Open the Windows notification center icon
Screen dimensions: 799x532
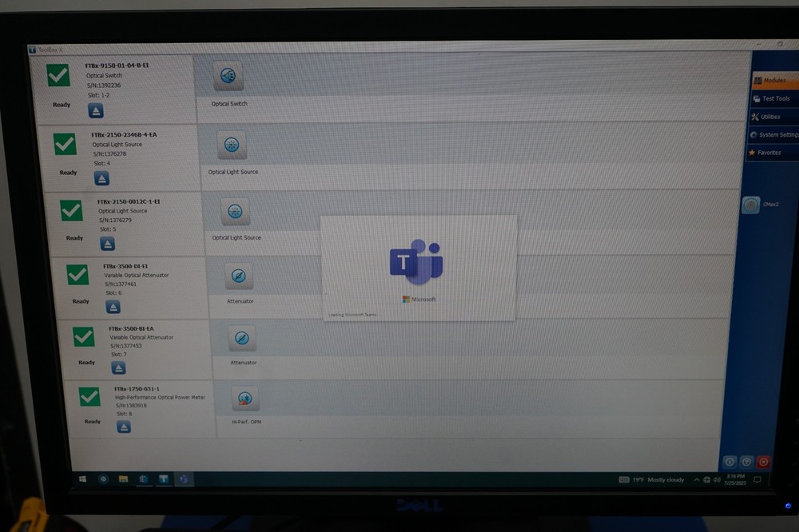[757, 479]
